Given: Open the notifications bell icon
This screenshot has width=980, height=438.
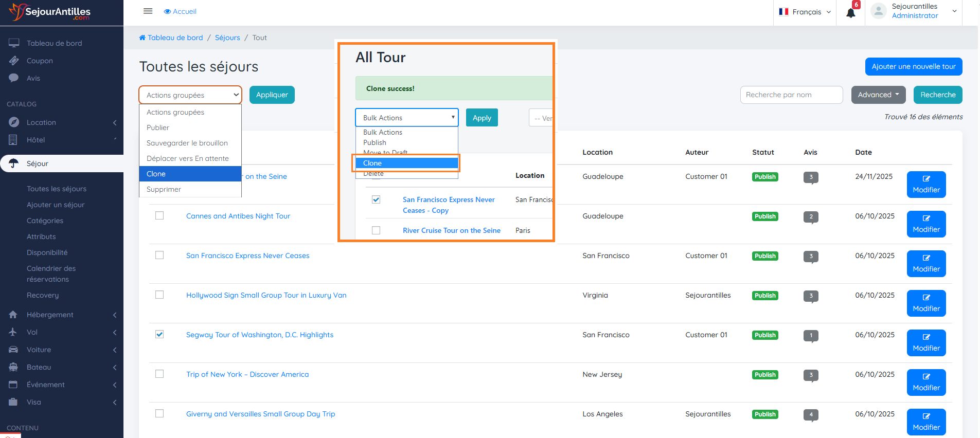Looking at the screenshot, I should tap(851, 13).
